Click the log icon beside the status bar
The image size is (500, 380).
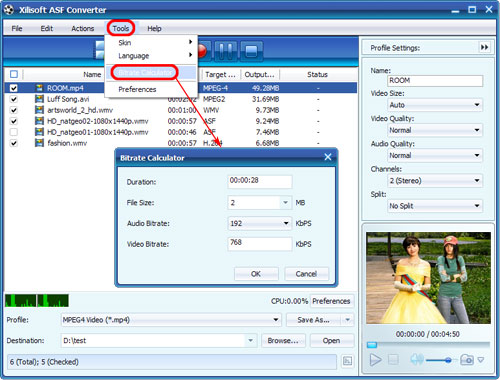click(347, 361)
